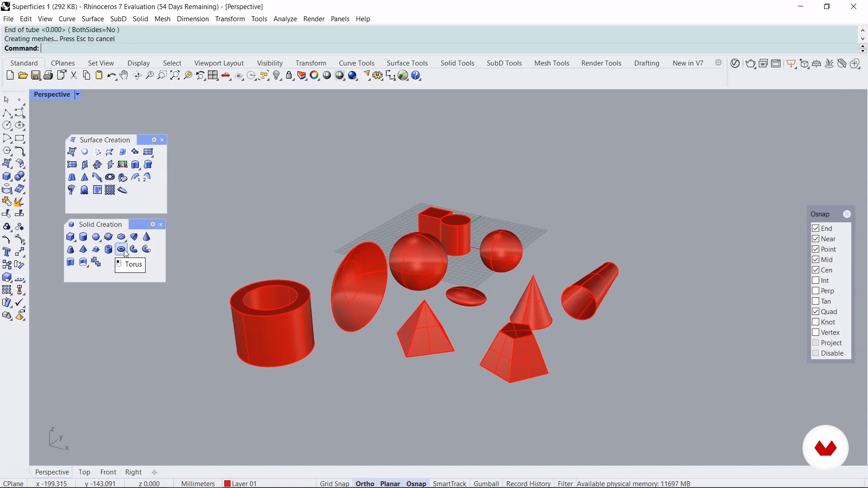Open Surface Creation panel gear options

[x=154, y=140]
